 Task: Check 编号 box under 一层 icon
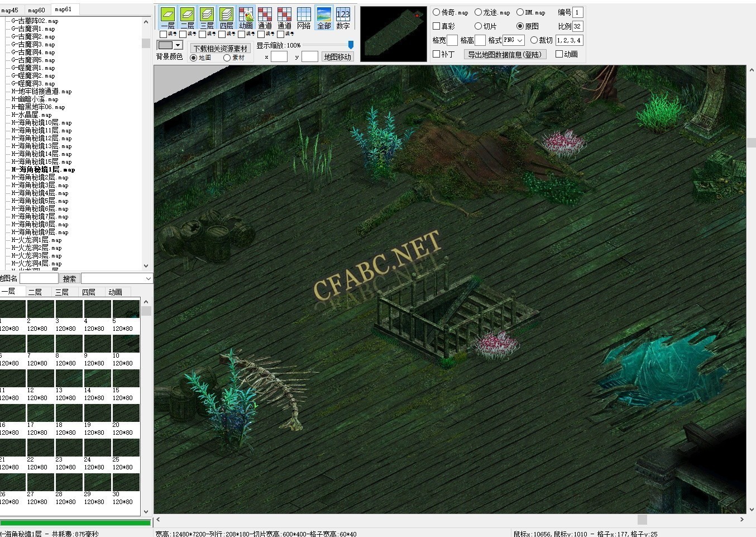coord(164,34)
